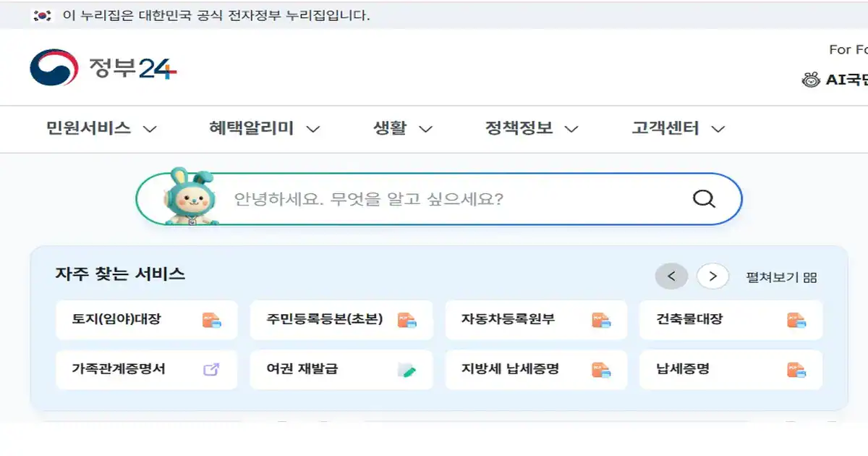The height and width of the screenshot is (456, 868).
Task: Click the document icon on 건축물대장
Action: pos(796,320)
